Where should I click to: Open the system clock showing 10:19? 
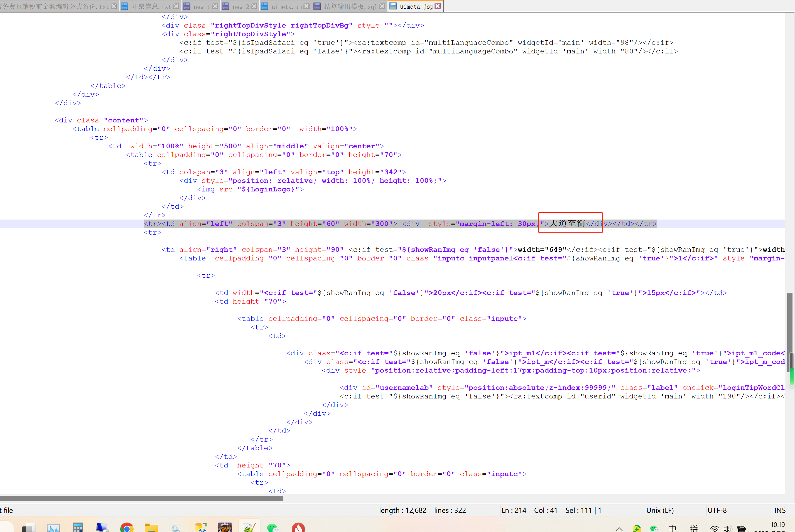click(777, 525)
